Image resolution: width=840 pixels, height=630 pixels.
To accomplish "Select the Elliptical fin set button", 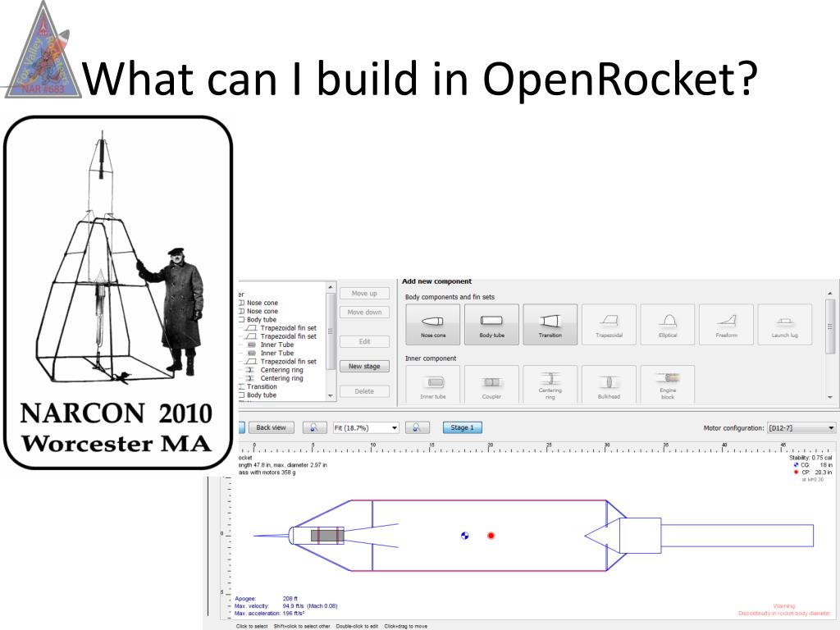I will [x=668, y=324].
